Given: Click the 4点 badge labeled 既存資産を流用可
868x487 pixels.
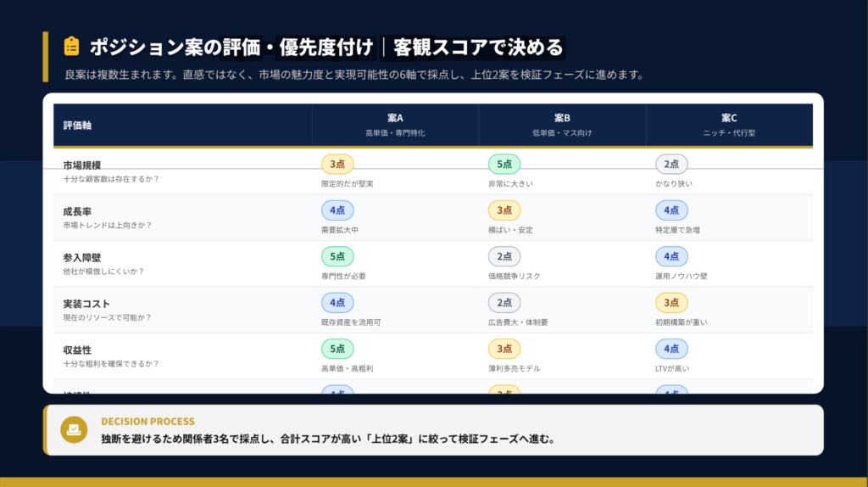Looking at the screenshot, I should [x=337, y=303].
